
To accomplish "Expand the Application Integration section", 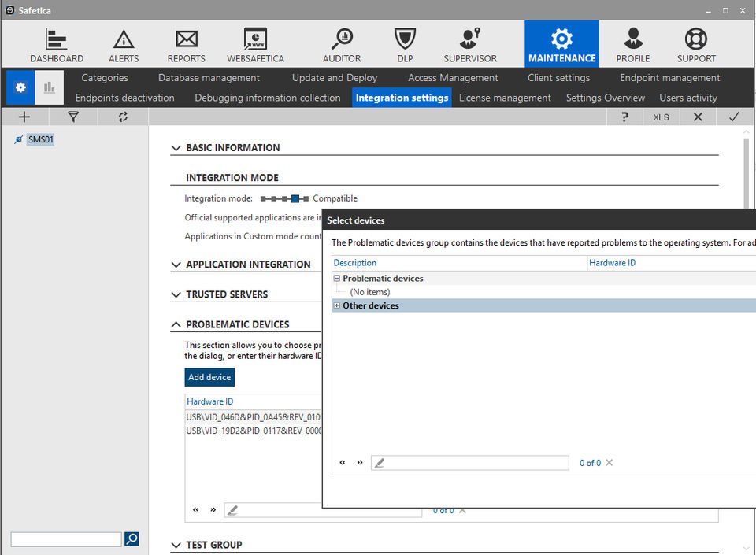I will [x=176, y=265].
